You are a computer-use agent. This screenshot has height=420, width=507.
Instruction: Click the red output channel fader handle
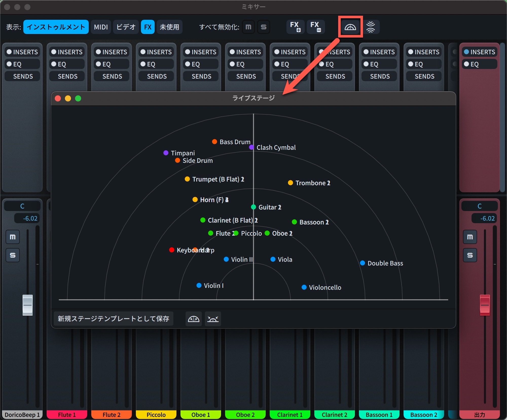pos(485,305)
